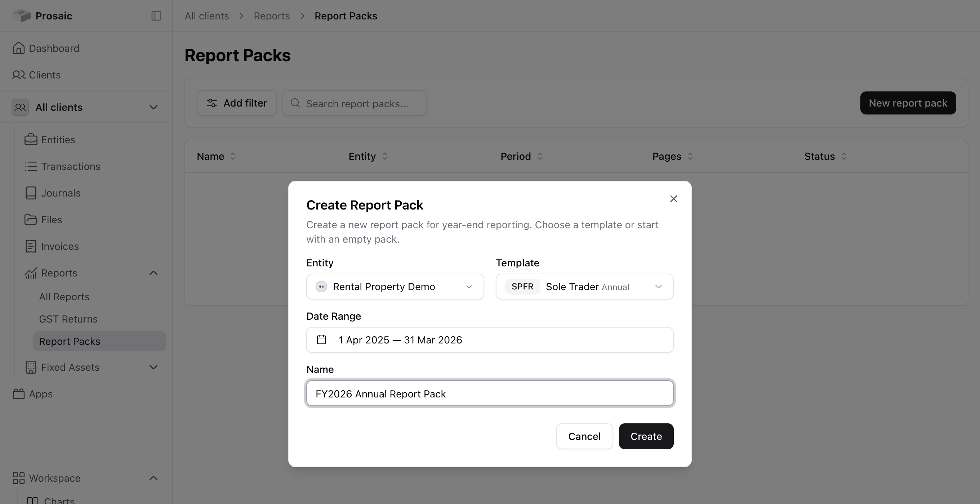The image size is (980, 504).
Task: Open All Reports in sidebar
Action: point(64,297)
